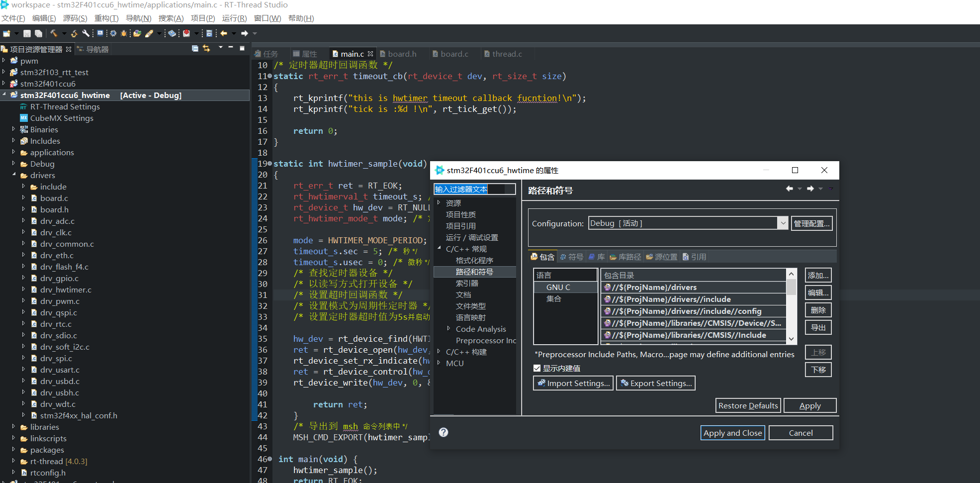This screenshot has width=980, height=483.
Task: Go back in properties dialog page history
Action: coord(789,189)
